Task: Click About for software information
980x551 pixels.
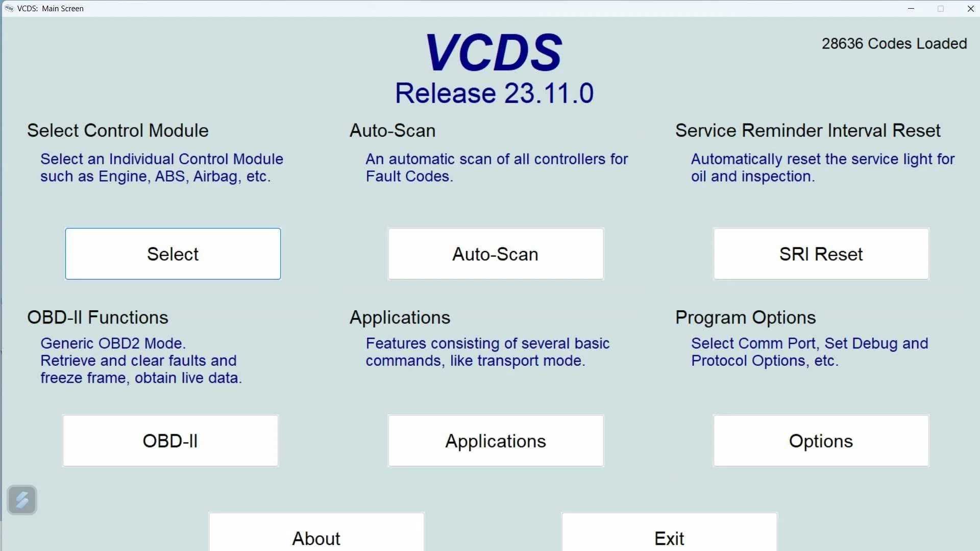Action: (x=315, y=538)
